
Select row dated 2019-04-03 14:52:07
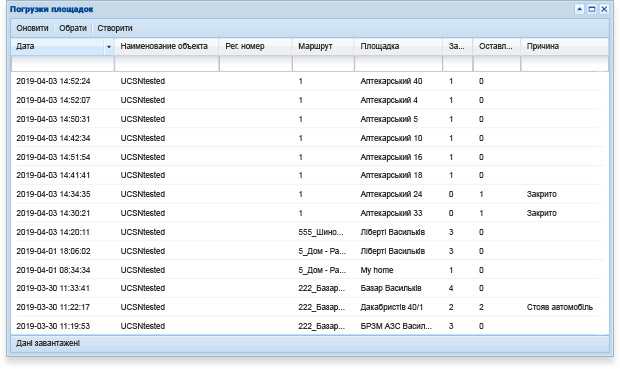tap(310, 100)
